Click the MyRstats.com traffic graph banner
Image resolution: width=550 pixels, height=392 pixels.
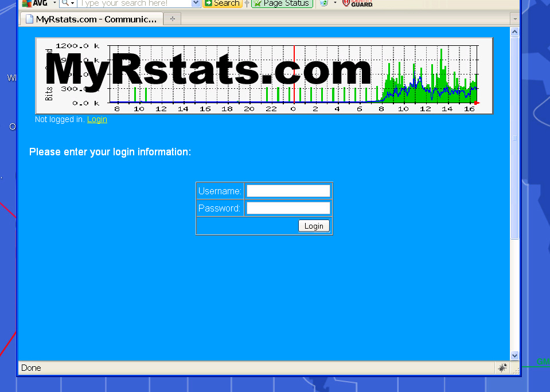point(264,76)
